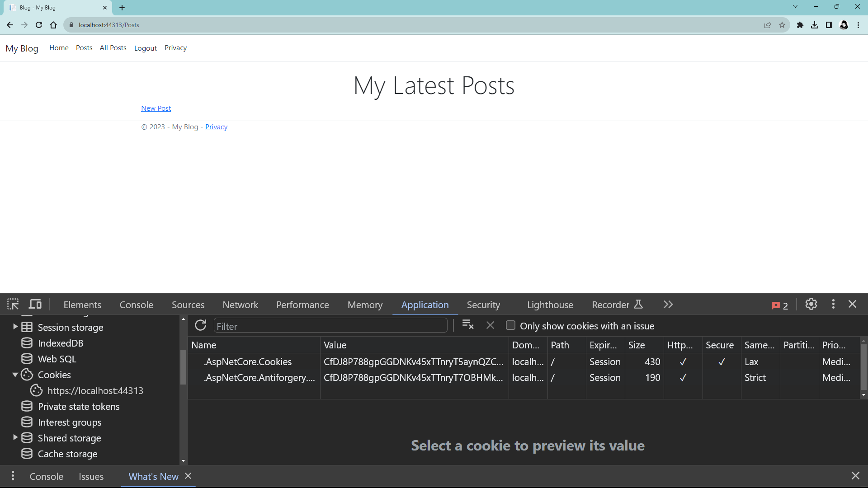Click Logout in the navigation bar
The image size is (868, 488).
[145, 48]
